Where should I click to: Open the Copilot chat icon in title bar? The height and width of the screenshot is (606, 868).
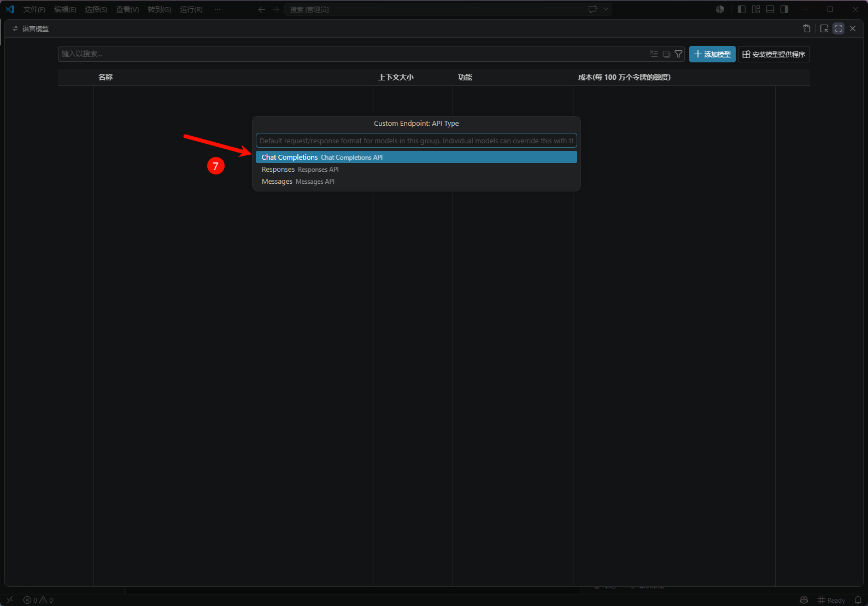tap(593, 9)
